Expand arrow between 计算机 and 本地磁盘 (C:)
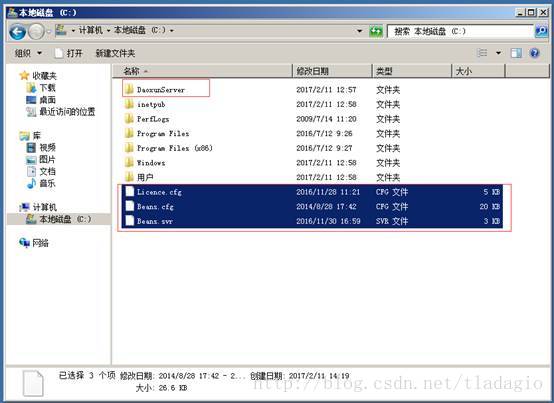This screenshot has width=554, height=403. click(108, 31)
